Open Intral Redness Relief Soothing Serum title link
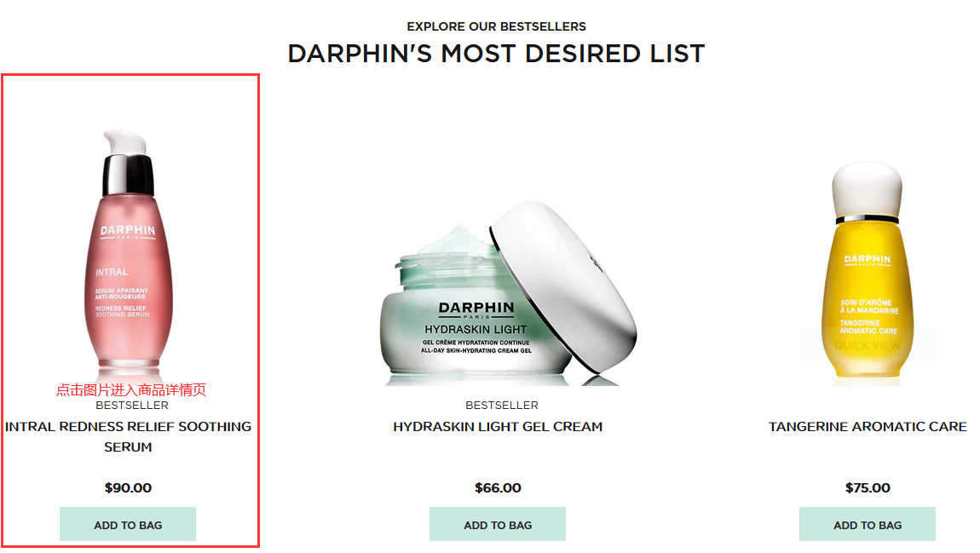 pos(128,436)
